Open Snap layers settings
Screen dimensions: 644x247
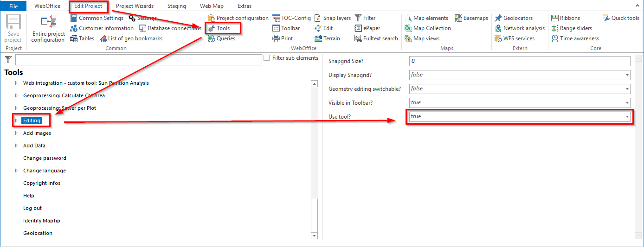point(333,18)
